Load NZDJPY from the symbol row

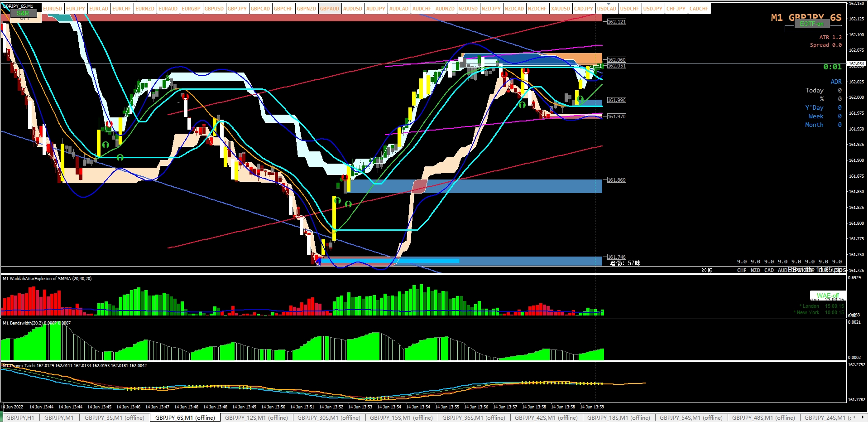[491, 9]
